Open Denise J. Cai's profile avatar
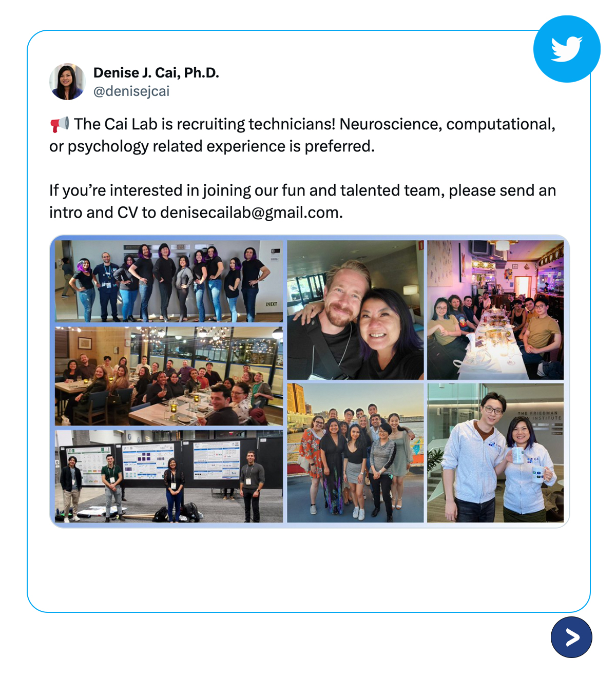The height and width of the screenshot is (677, 616). click(x=67, y=82)
